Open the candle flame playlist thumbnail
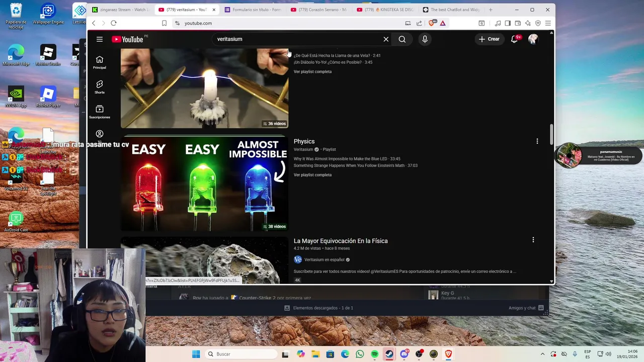This screenshot has height=362, width=644. point(204,88)
